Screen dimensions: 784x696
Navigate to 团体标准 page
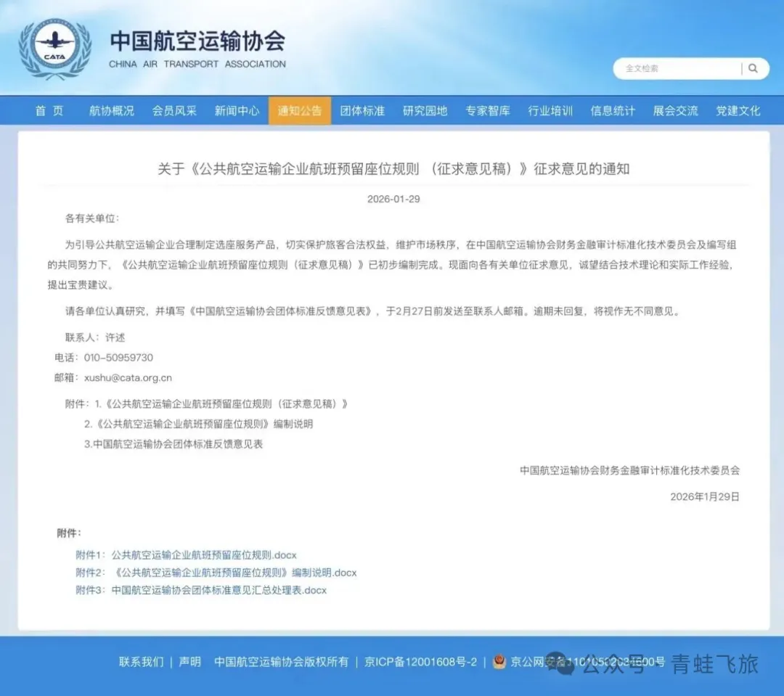(362, 110)
